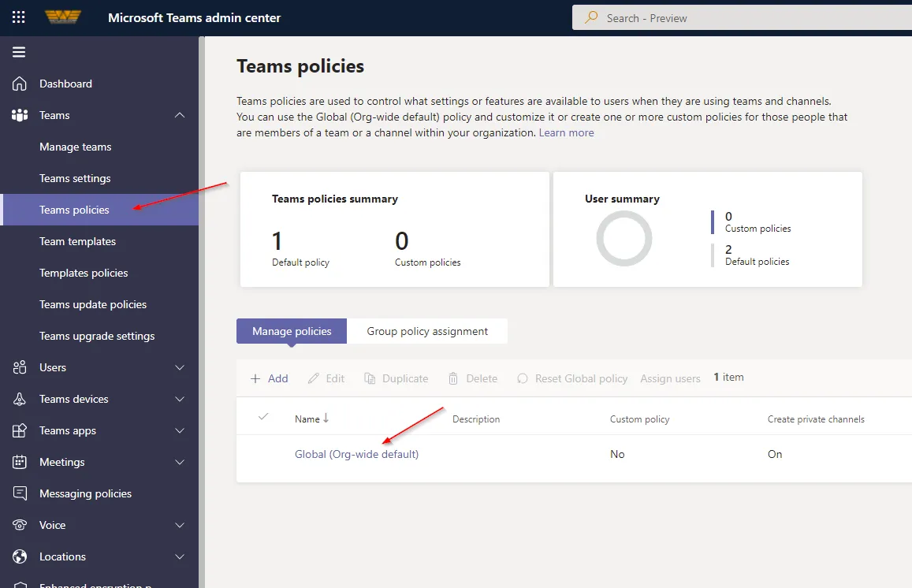The height and width of the screenshot is (588, 912).
Task: Click the Meetings calendar icon
Action: tap(19, 462)
